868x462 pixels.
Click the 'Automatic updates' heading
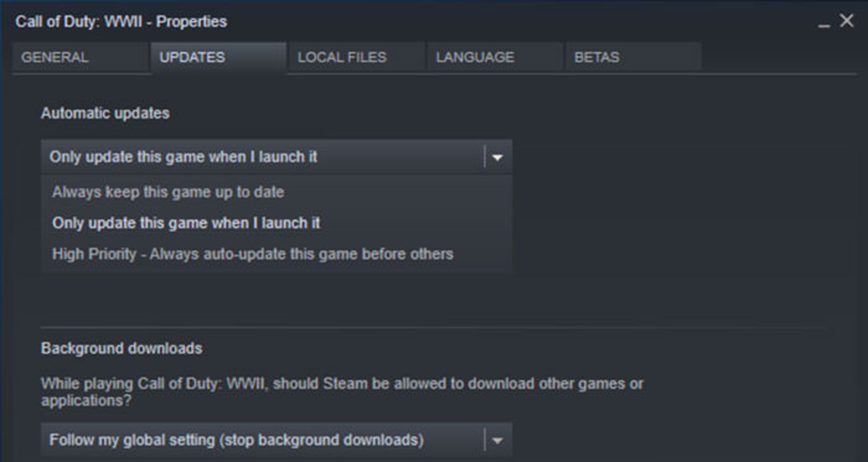105,113
